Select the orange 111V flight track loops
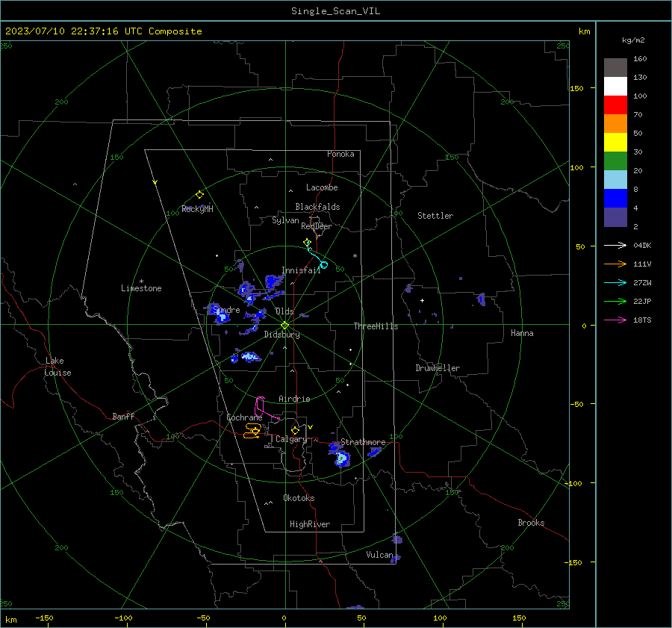 point(252,431)
